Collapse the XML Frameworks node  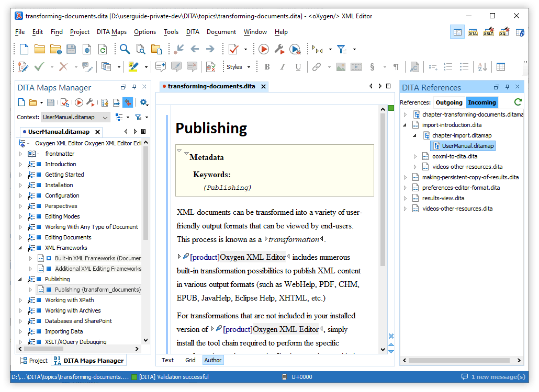pos(20,248)
